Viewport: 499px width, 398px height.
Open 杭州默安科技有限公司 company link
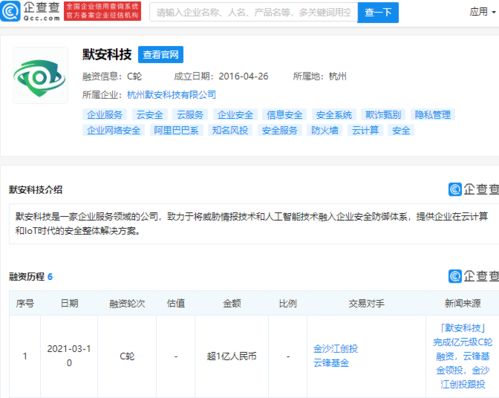[x=171, y=95]
